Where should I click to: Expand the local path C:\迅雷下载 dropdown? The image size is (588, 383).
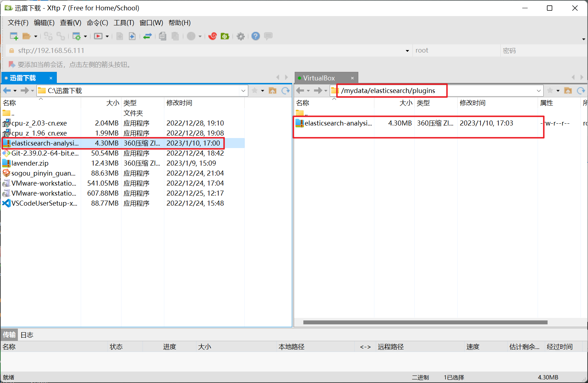pos(243,91)
